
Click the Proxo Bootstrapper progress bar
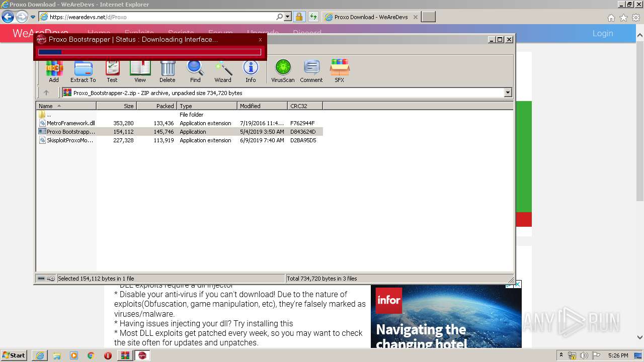(x=150, y=52)
